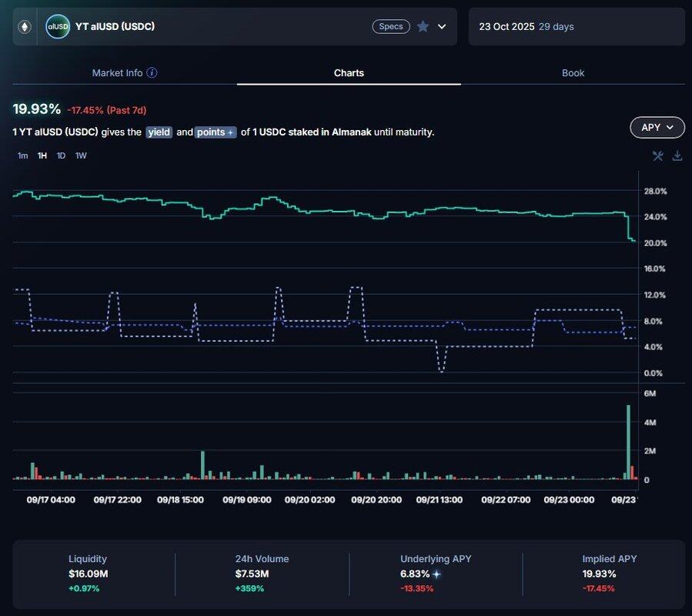Click the Specs button

pyautogui.click(x=391, y=27)
